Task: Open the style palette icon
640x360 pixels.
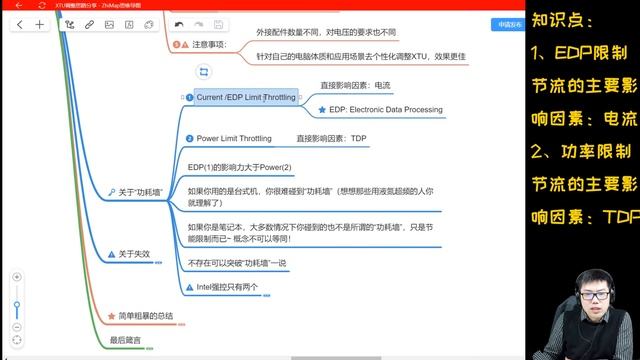Action: click(149, 24)
